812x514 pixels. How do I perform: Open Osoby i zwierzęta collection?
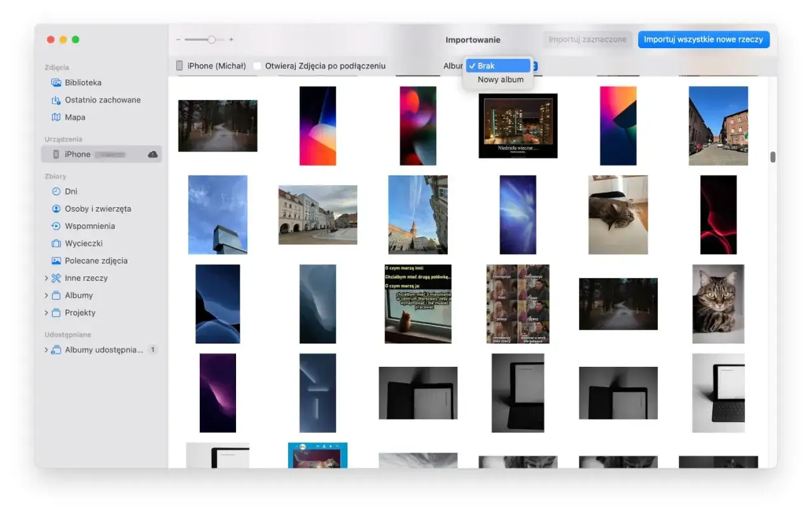98,209
